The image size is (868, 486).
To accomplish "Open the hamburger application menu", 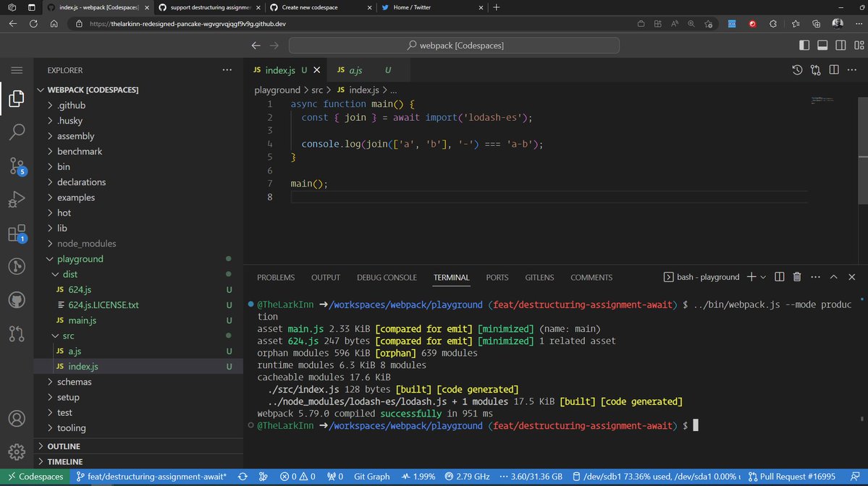I will [x=17, y=70].
